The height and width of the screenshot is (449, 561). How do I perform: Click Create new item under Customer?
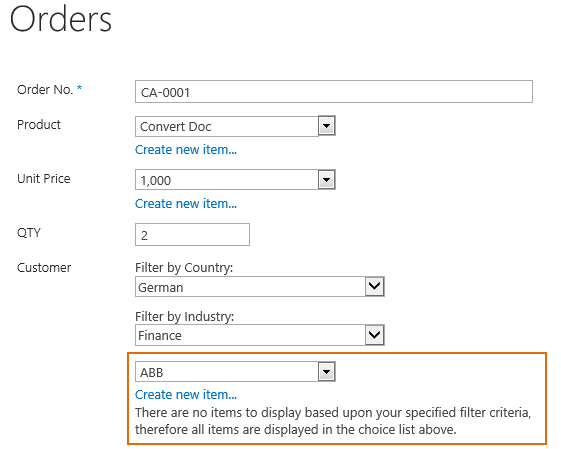186,395
